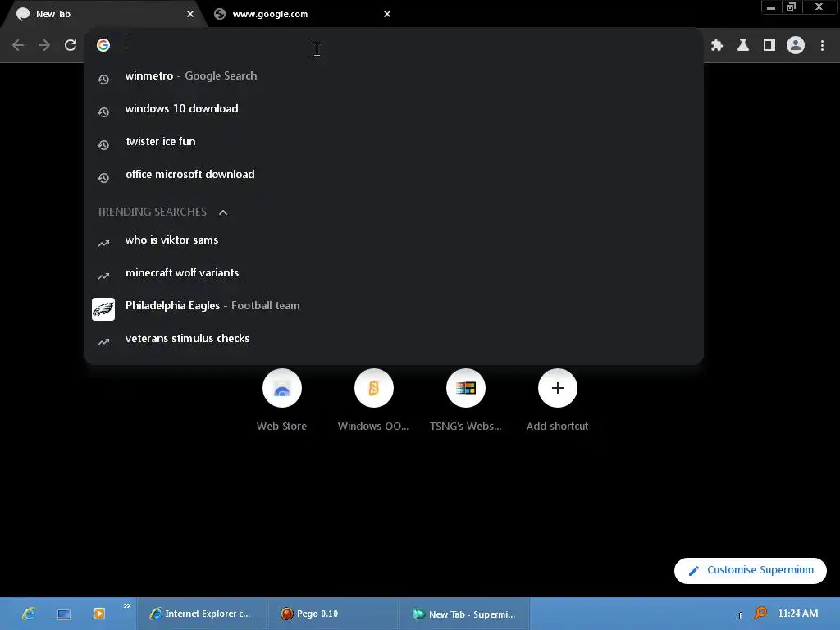Switch to Internet Explorer taskbar button
Viewport: 840px width, 630px height.
click(x=202, y=614)
